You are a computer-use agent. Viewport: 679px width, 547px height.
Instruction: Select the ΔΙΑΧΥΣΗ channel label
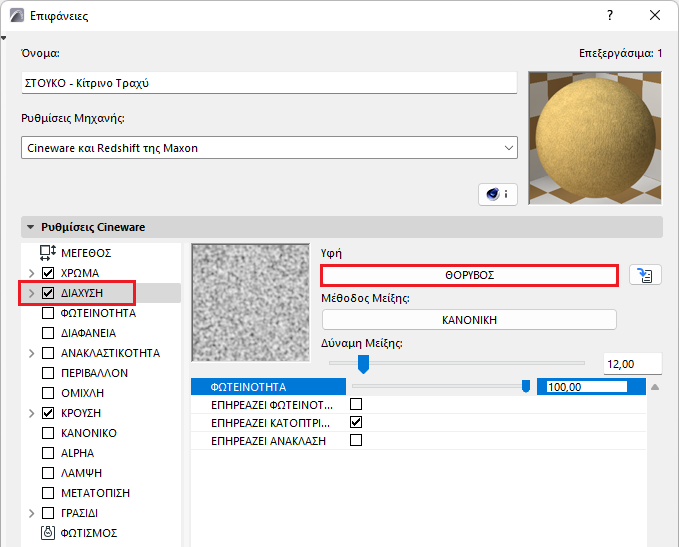pos(82,293)
